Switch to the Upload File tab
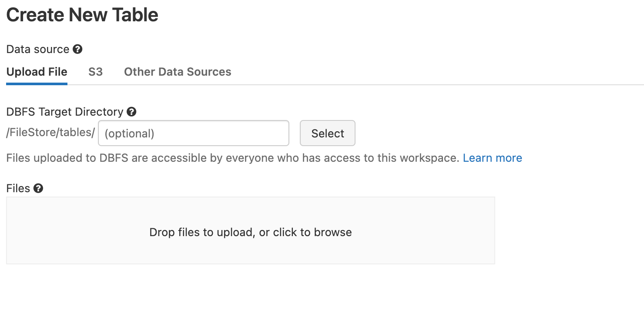 pos(37,72)
